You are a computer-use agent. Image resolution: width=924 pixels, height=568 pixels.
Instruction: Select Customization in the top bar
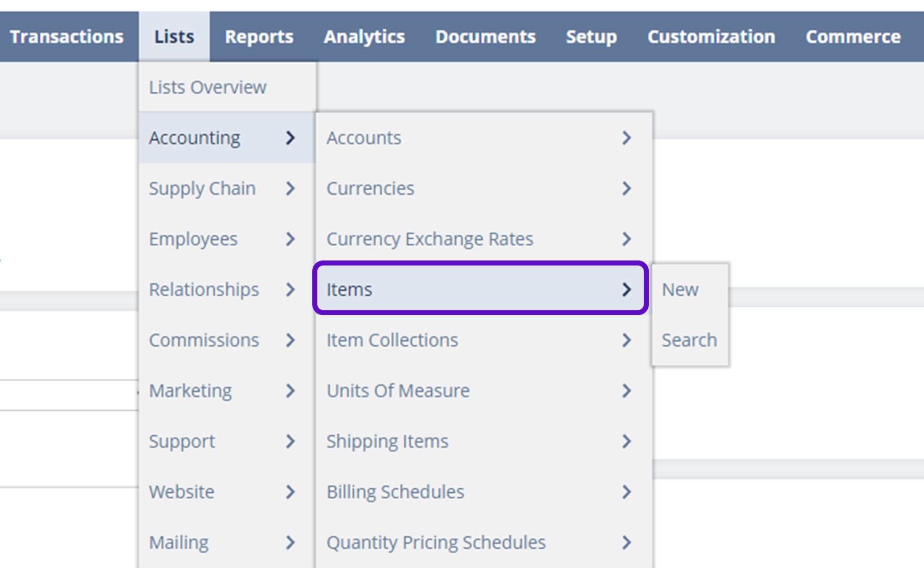coord(711,37)
